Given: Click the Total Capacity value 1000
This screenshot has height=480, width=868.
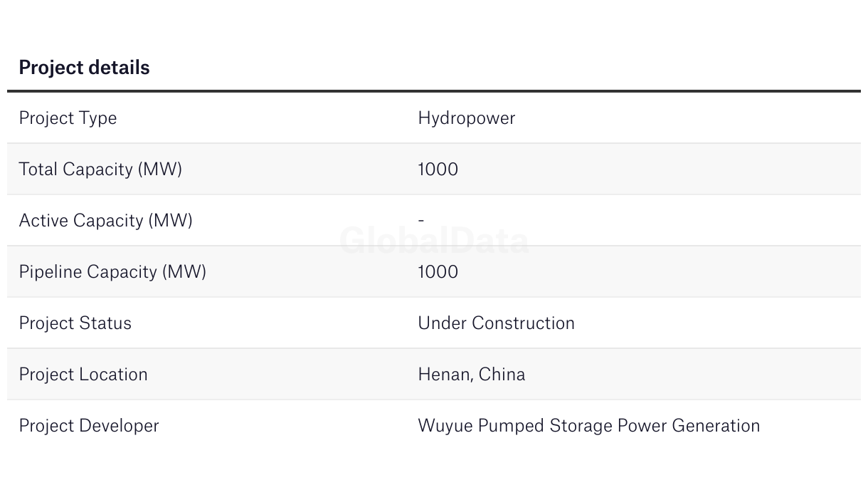Looking at the screenshot, I should tap(438, 169).
